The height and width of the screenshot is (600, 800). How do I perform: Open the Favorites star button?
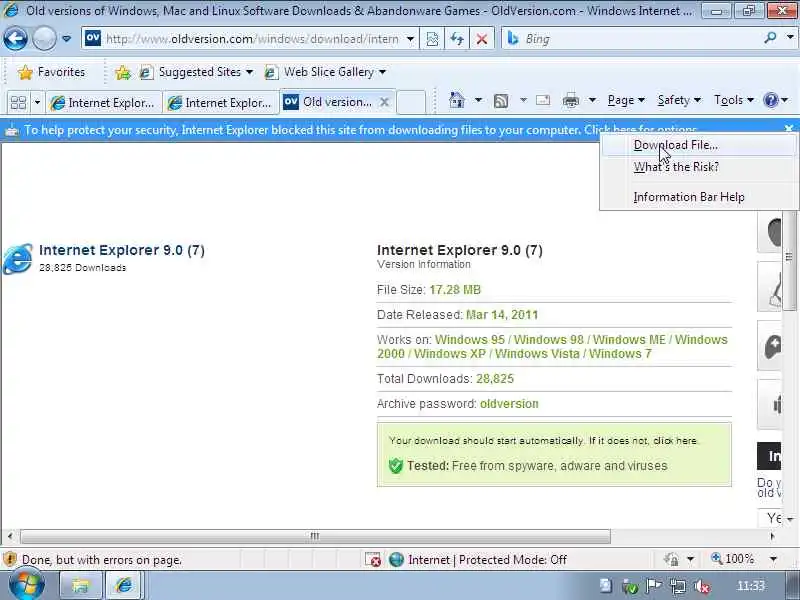(51, 72)
